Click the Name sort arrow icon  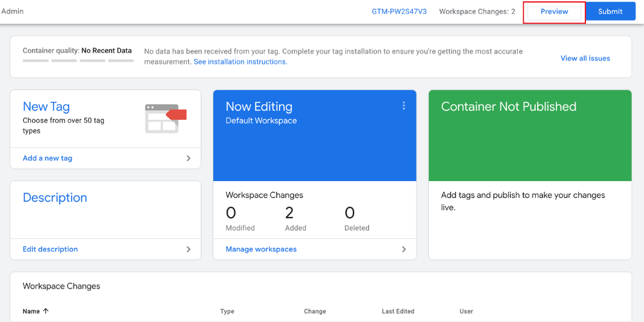coord(46,311)
